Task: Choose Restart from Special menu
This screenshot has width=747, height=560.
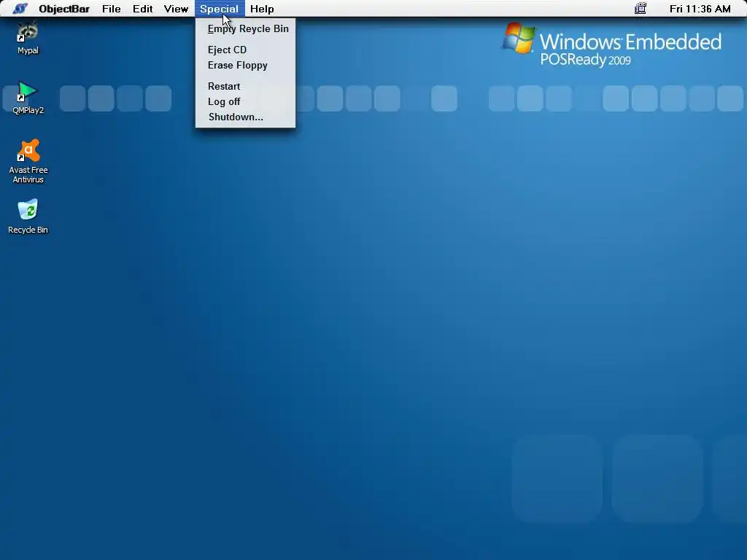Action: click(245, 86)
